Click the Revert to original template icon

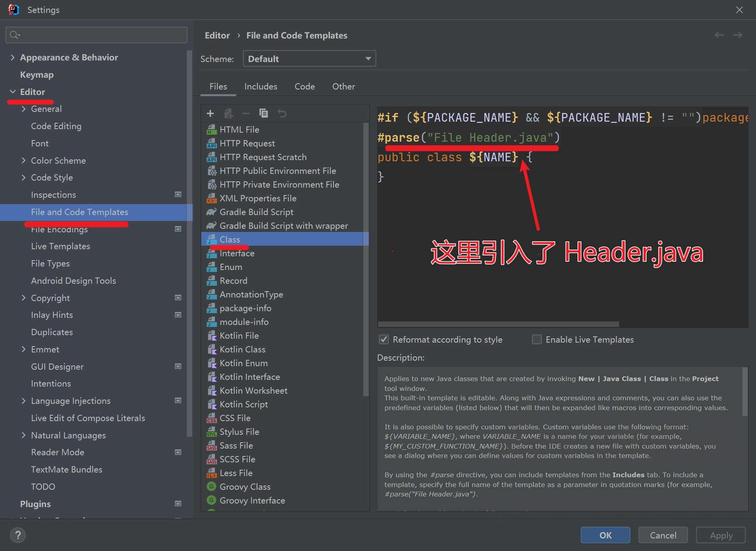[x=282, y=113]
